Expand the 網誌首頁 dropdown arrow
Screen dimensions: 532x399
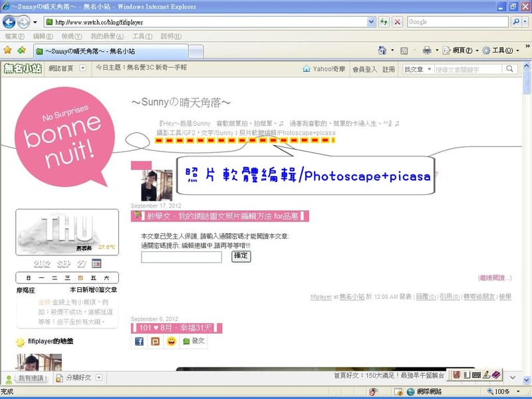click(82, 68)
